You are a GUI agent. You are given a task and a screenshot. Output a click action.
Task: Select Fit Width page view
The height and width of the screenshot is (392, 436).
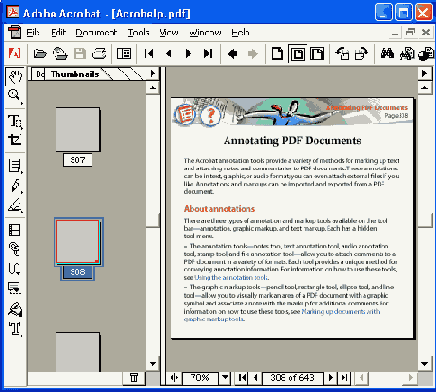pos(317,54)
